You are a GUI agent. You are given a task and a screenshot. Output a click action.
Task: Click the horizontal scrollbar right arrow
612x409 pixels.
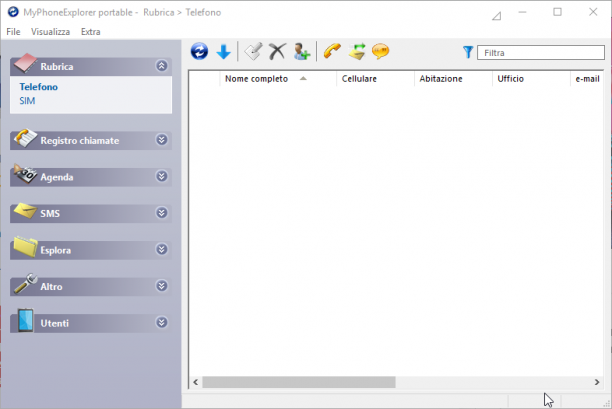[x=597, y=382]
